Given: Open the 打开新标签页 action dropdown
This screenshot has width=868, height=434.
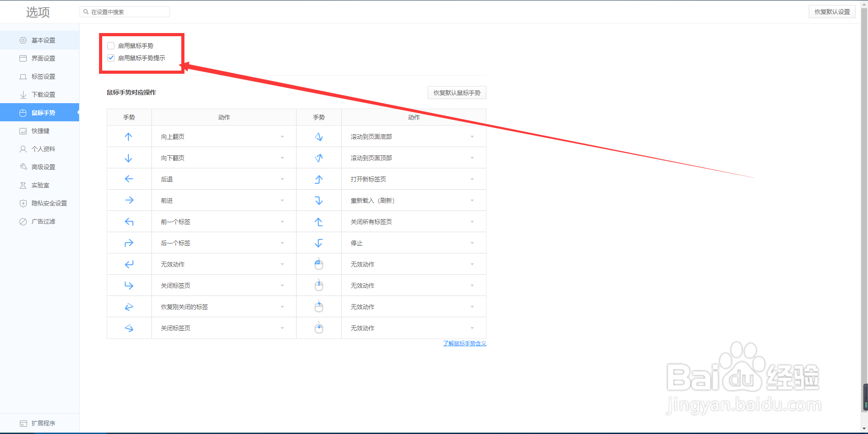Looking at the screenshot, I should click(x=414, y=179).
